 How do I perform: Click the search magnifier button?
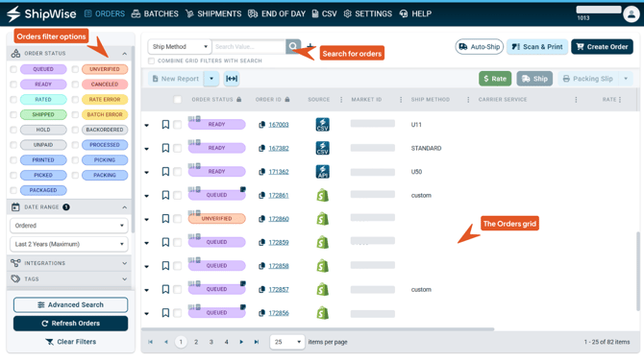(x=293, y=46)
